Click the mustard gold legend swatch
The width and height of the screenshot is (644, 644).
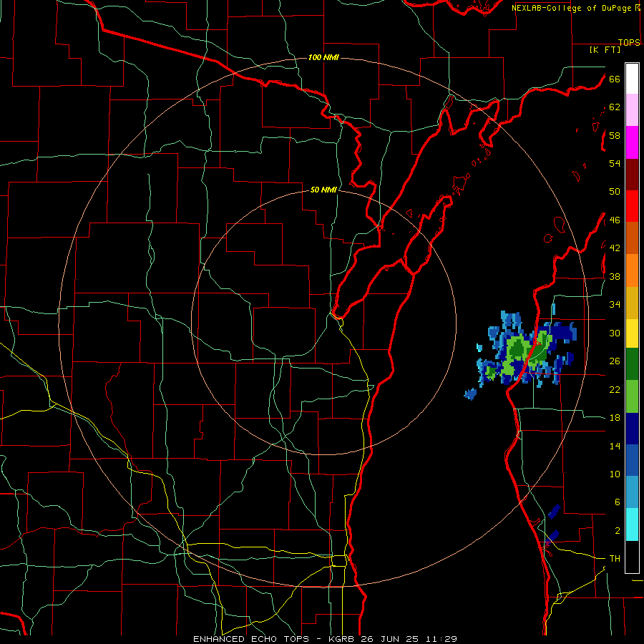632,303
